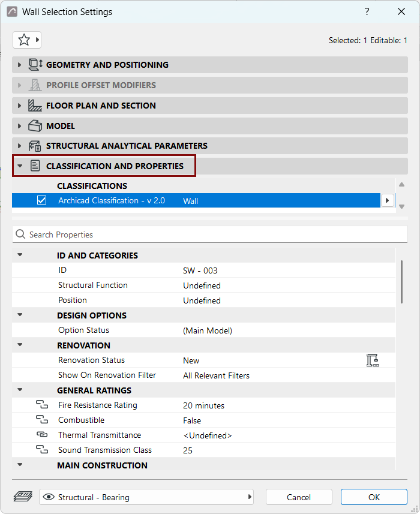This screenshot has width=420, height=514.
Task: Click the Profile Offset Modifiers icon
Action: tap(35, 85)
